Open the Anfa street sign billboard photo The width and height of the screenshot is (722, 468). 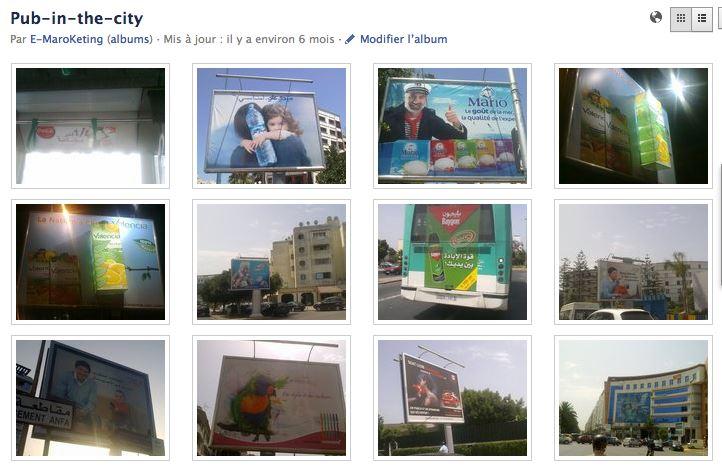[x=90, y=398]
